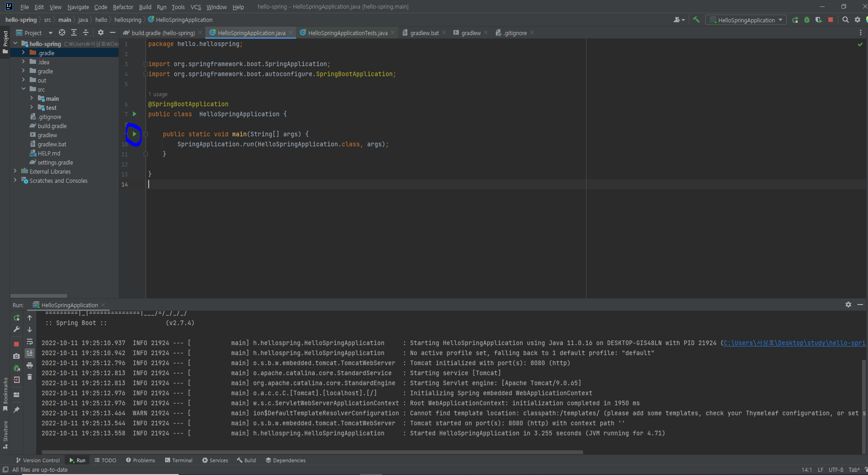Open Run panel settings gear
The image size is (868, 475).
point(848,305)
